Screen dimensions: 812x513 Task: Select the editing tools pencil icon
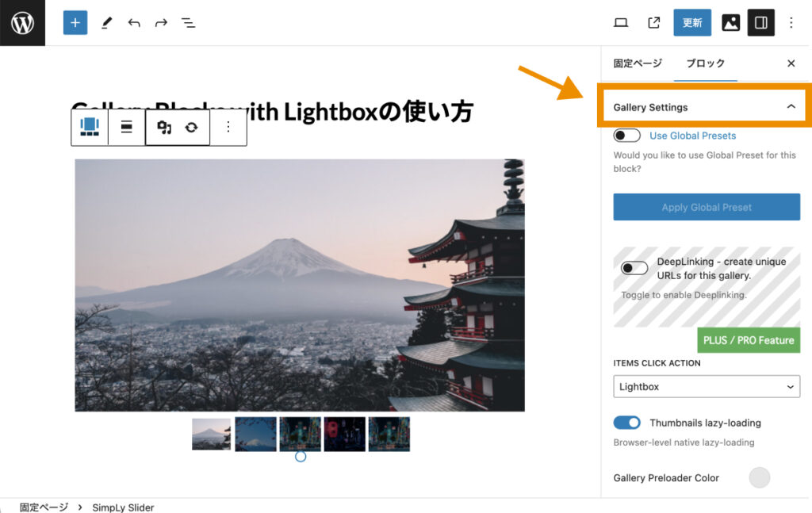106,22
